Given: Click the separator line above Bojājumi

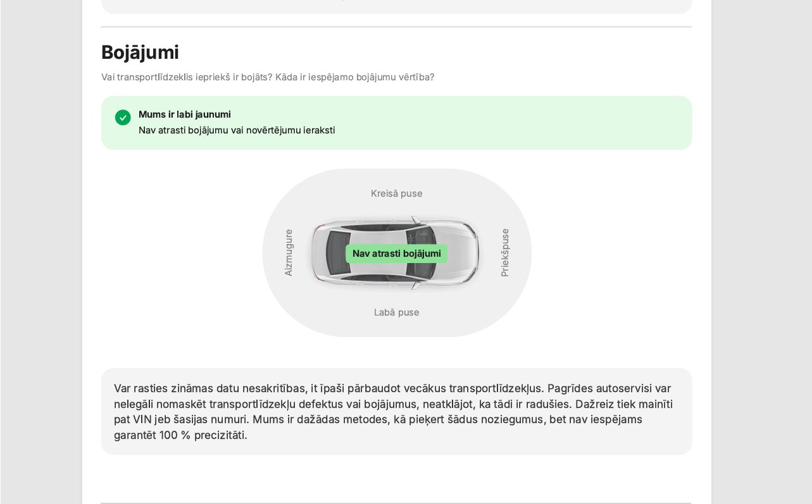Looking at the screenshot, I should (x=396, y=27).
